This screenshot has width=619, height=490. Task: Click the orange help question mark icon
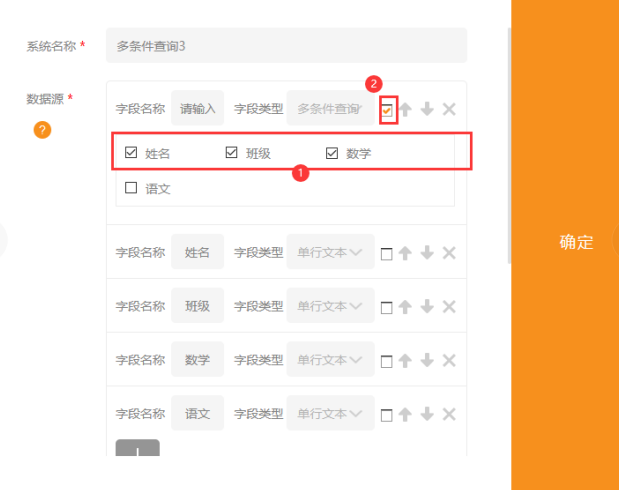pos(42,130)
